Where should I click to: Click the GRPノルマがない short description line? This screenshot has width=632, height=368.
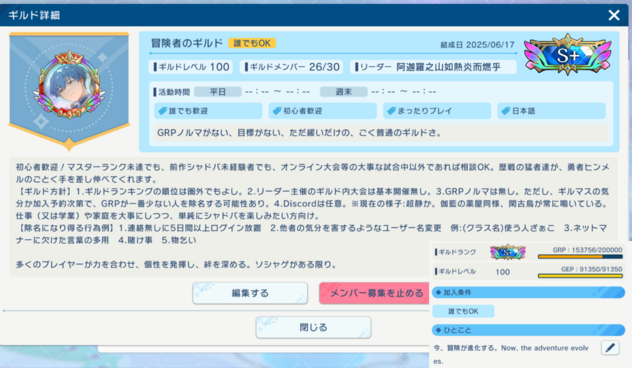point(380,133)
